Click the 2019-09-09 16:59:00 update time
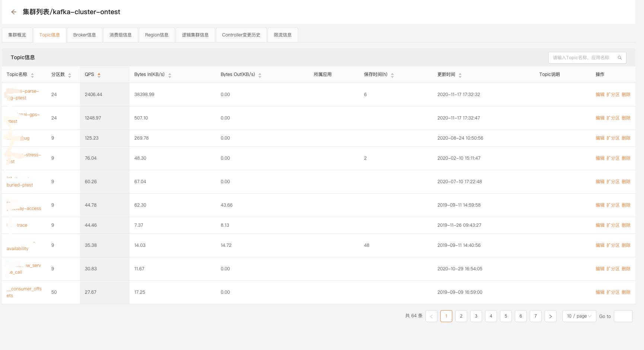The width and height of the screenshot is (644, 350). pos(460,292)
